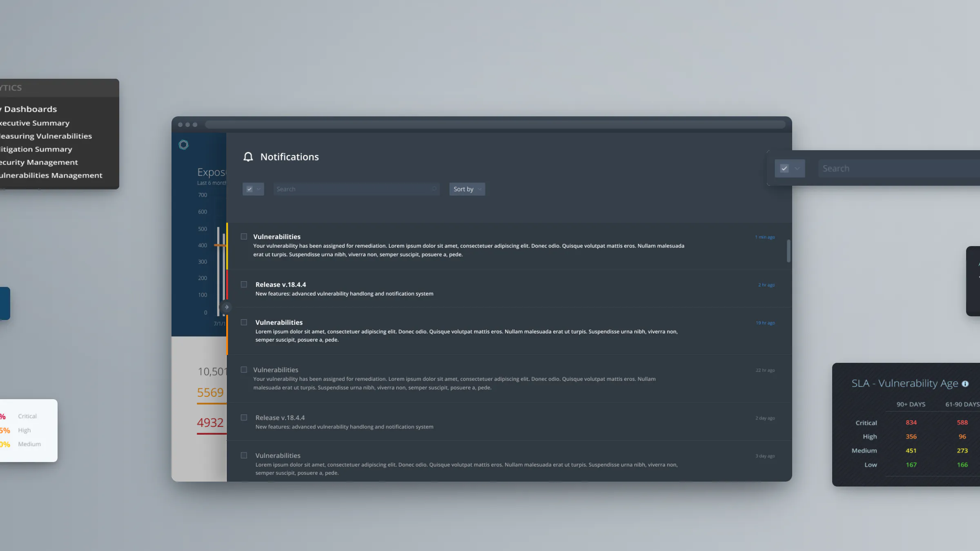Click the 5569 orange count in the sidebar

pos(210,392)
